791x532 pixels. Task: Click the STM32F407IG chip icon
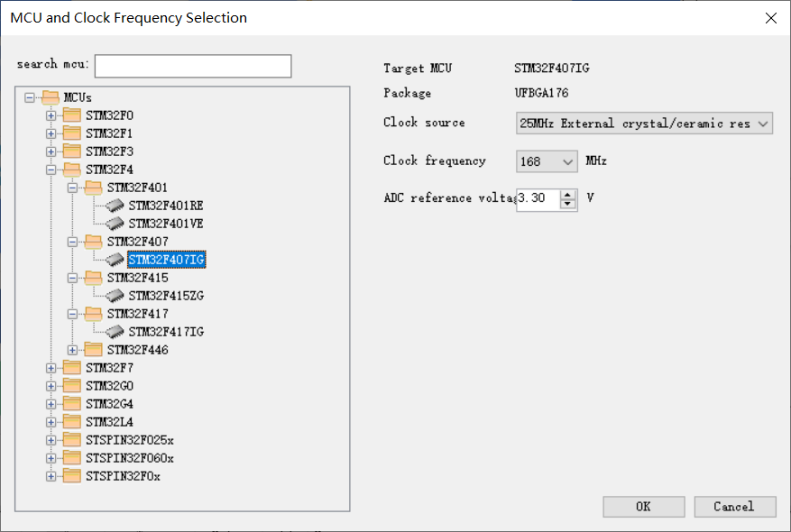coord(115,259)
